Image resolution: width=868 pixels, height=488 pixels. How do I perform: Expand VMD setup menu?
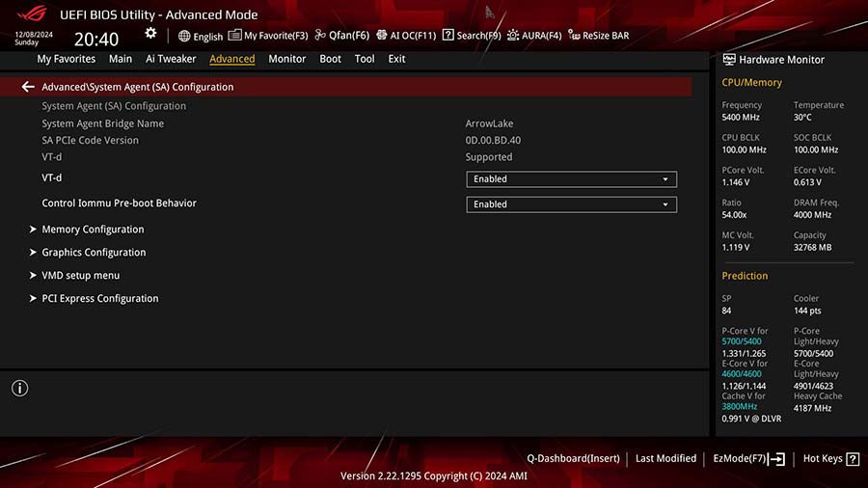pyautogui.click(x=80, y=276)
